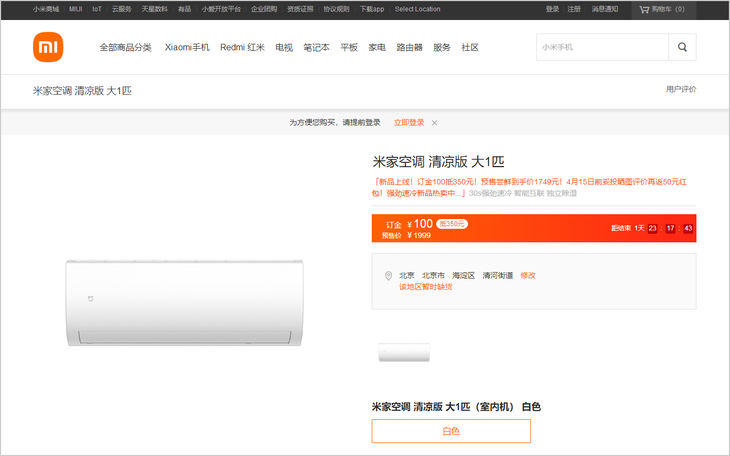Viewport: 730px width, 456px height.
Task: Click Select Location link
Action: pos(418,9)
